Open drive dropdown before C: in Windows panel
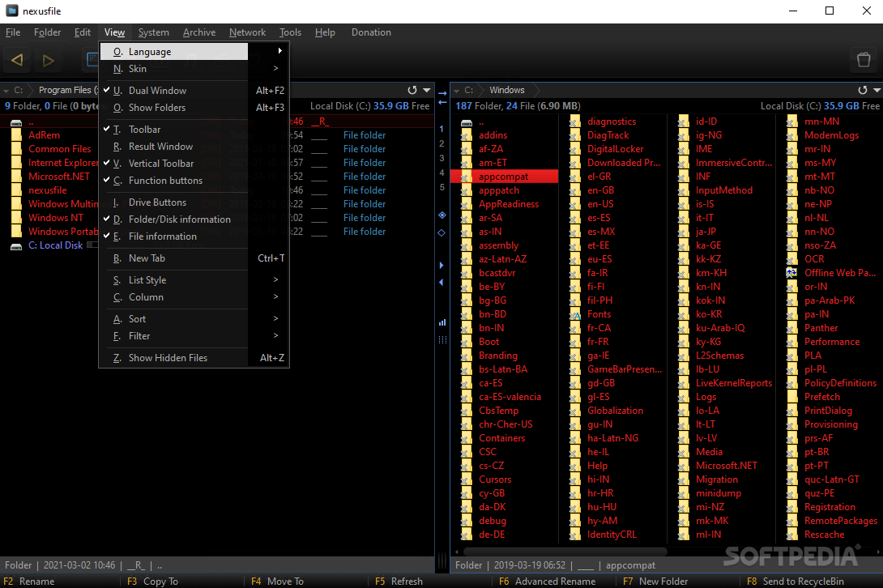The width and height of the screenshot is (883, 588). 457,91
